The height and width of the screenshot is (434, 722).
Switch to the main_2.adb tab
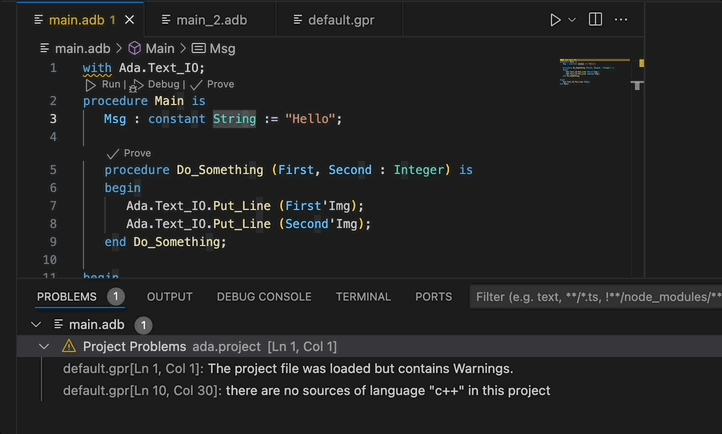pos(211,20)
